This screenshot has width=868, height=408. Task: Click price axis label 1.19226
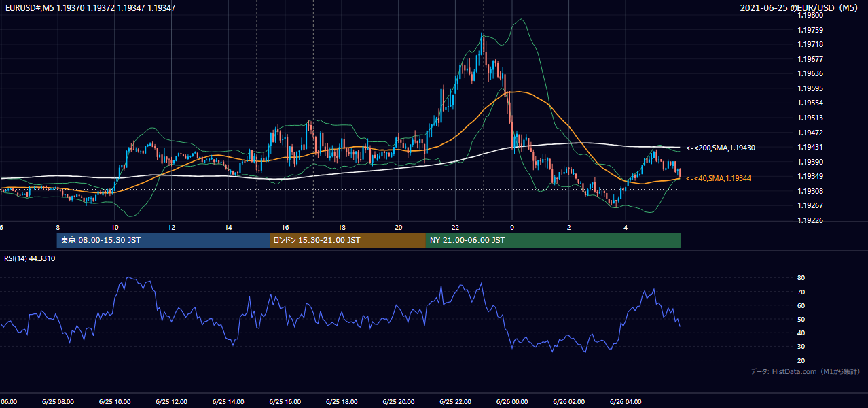click(811, 220)
